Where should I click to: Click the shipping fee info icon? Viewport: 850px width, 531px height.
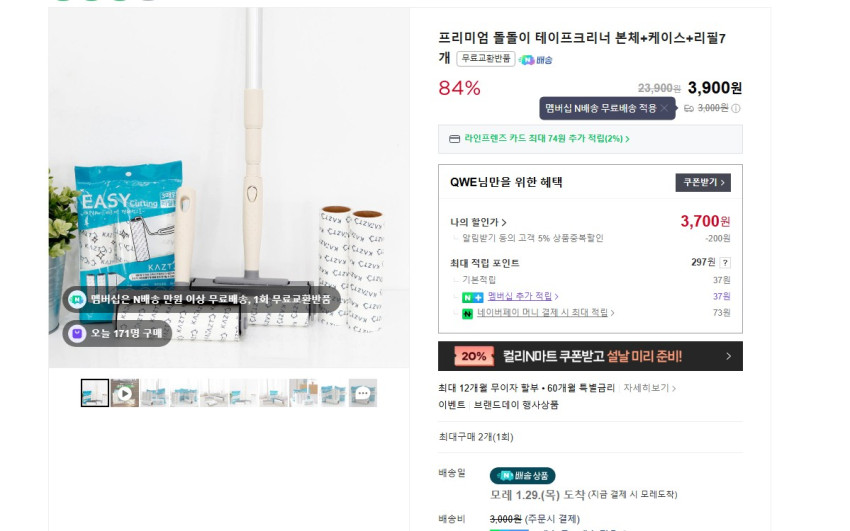click(x=736, y=108)
